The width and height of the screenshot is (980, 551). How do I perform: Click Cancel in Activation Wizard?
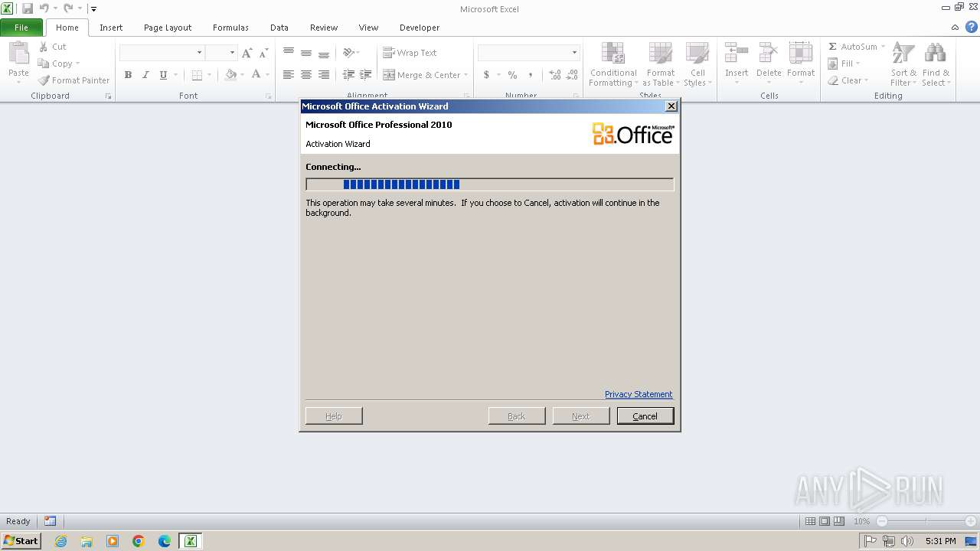tap(645, 416)
